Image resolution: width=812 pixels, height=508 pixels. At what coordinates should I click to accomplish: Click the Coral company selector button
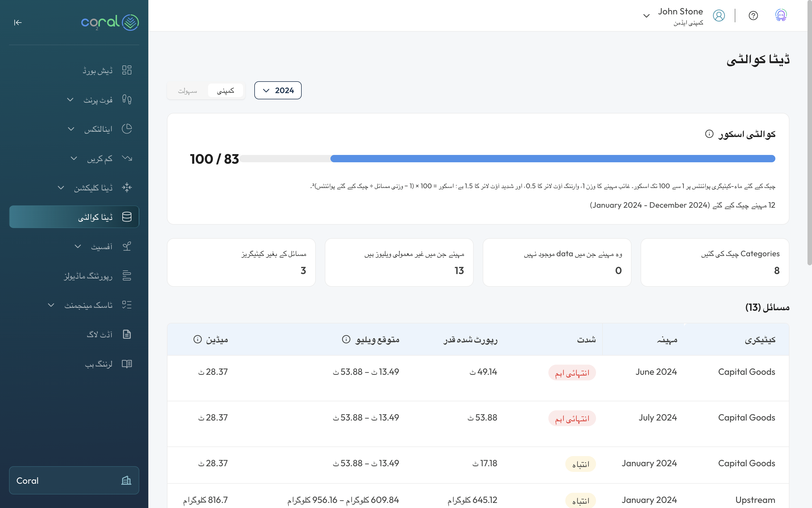pyautogui.click(x=74, y=480)
